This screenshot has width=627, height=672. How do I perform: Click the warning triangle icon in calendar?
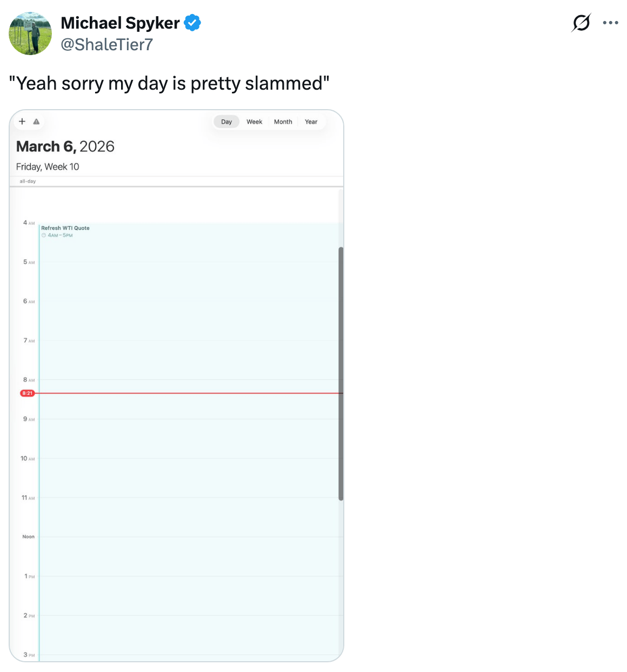[x=36, y=122]
